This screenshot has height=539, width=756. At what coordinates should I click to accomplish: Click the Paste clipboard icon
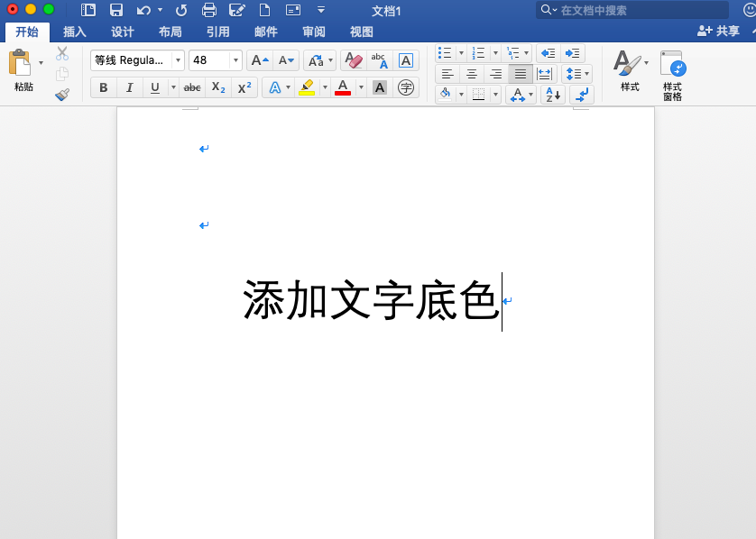20,62
